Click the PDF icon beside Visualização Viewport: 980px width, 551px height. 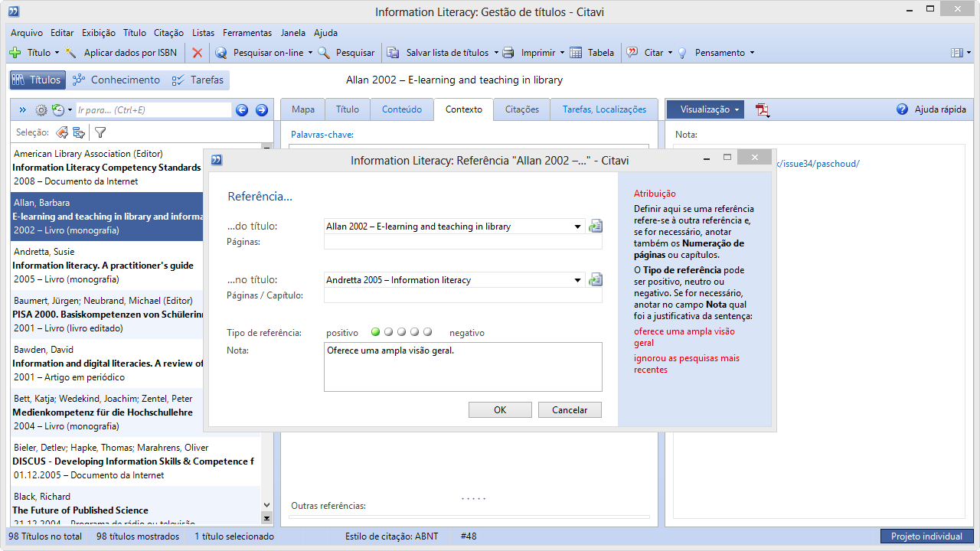(x=762, y=110)
